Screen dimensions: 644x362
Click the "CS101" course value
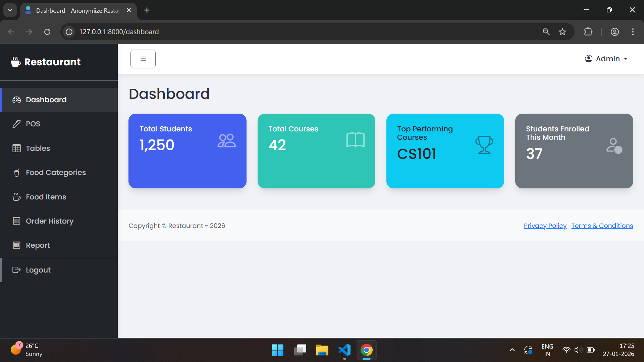point(417,154)
